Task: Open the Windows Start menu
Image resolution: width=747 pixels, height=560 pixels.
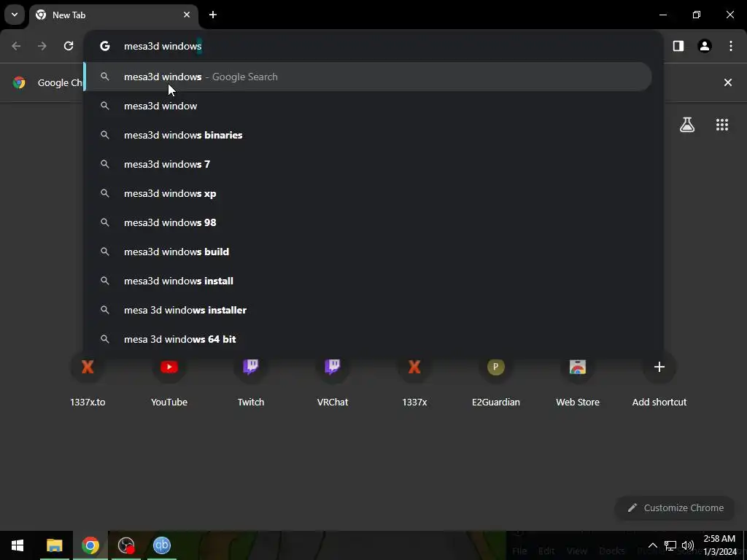Action: (18, 545)
